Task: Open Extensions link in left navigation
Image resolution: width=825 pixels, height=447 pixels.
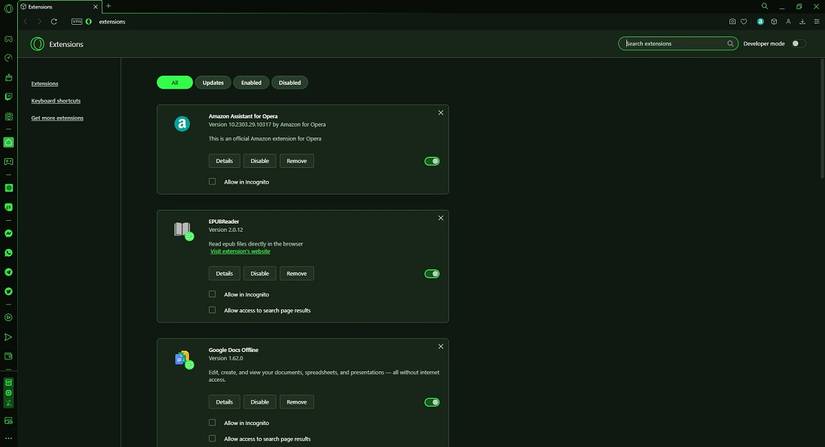Action: click(x=45, y=84)
